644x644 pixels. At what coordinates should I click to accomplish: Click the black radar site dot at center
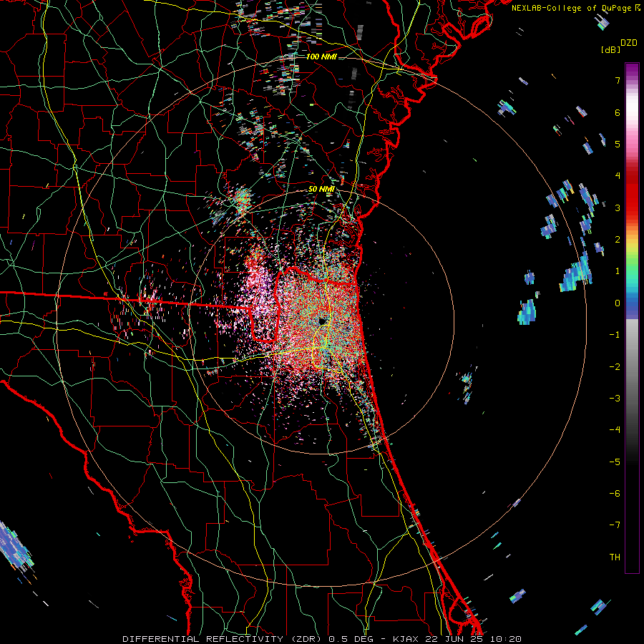coord(323,321)
